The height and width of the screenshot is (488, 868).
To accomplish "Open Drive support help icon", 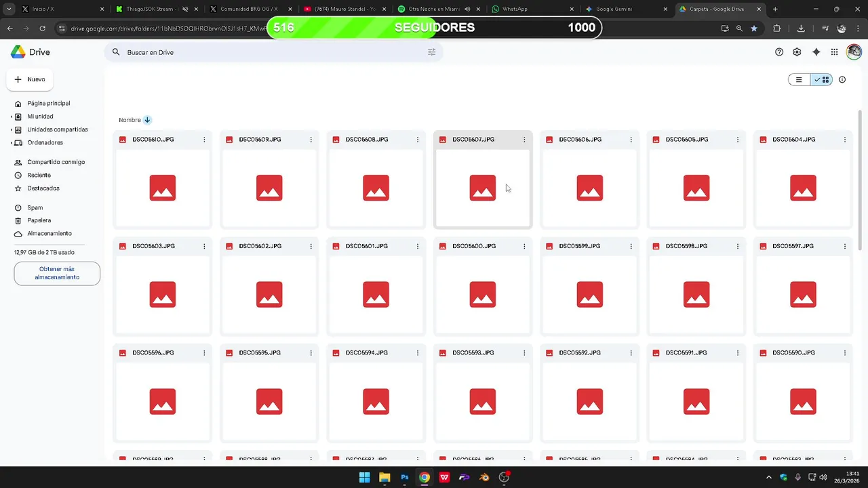I will point(779,52).
